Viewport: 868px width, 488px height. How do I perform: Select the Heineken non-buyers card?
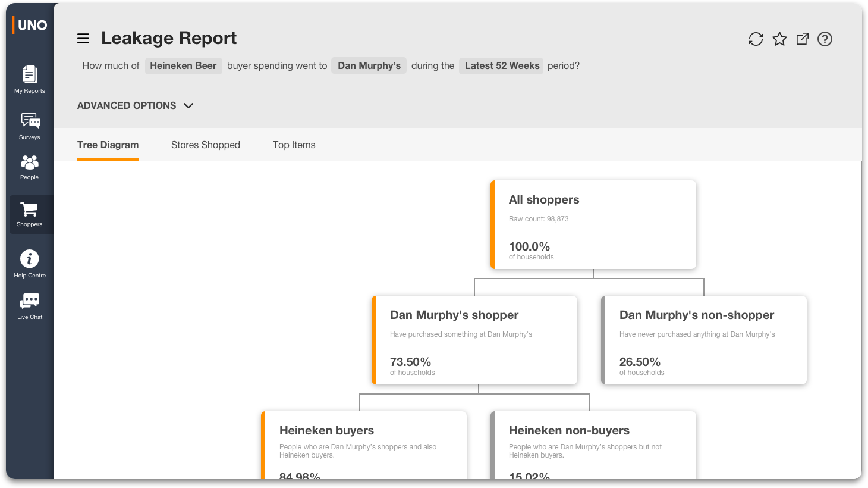[x=593, y=445]
